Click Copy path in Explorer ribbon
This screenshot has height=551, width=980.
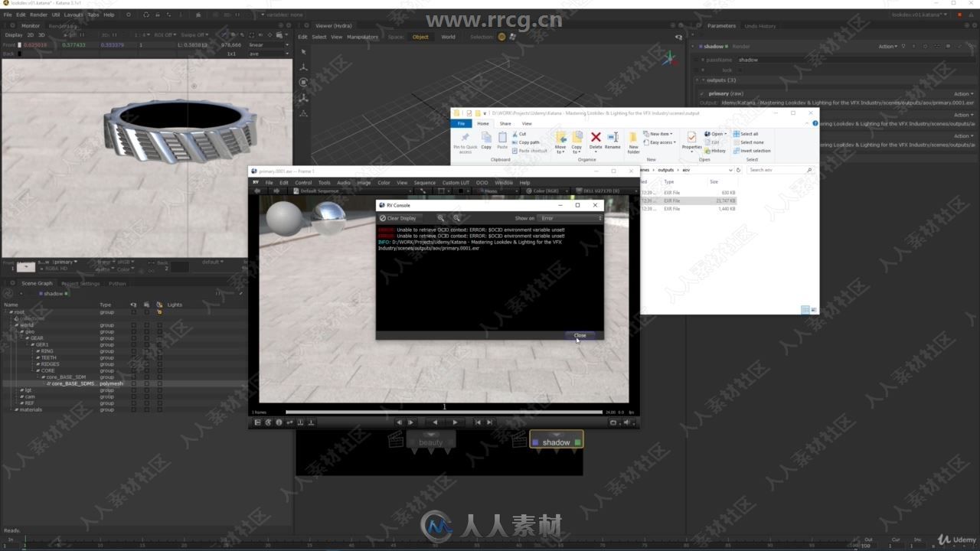tap(525, 142)
